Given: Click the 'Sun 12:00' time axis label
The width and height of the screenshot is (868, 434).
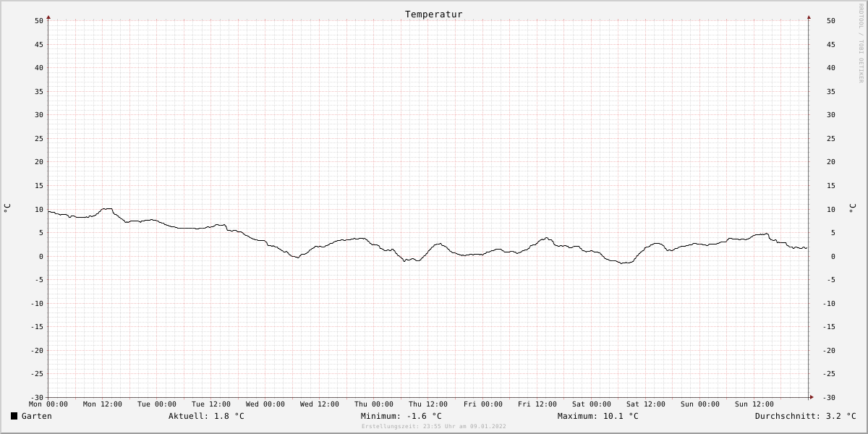Looking at the screenshot, I should click(754, 404).
